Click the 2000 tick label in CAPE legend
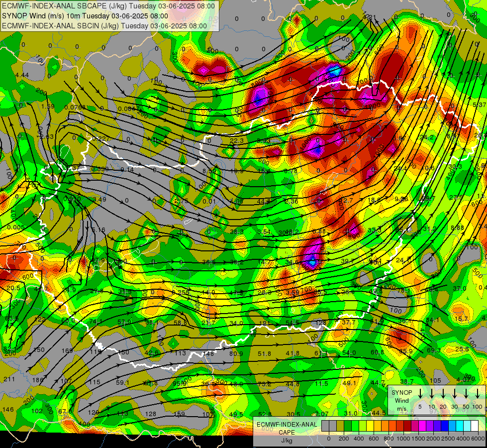 [x=433, y=439]
